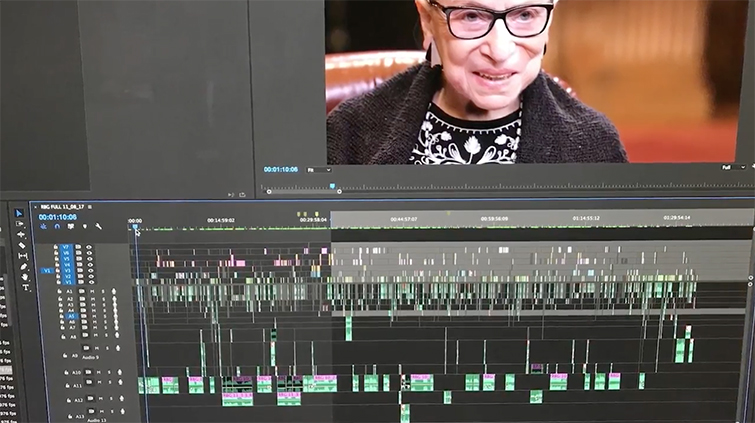
Task: Toggle lock on video track V6
Action: click(56, 253)
